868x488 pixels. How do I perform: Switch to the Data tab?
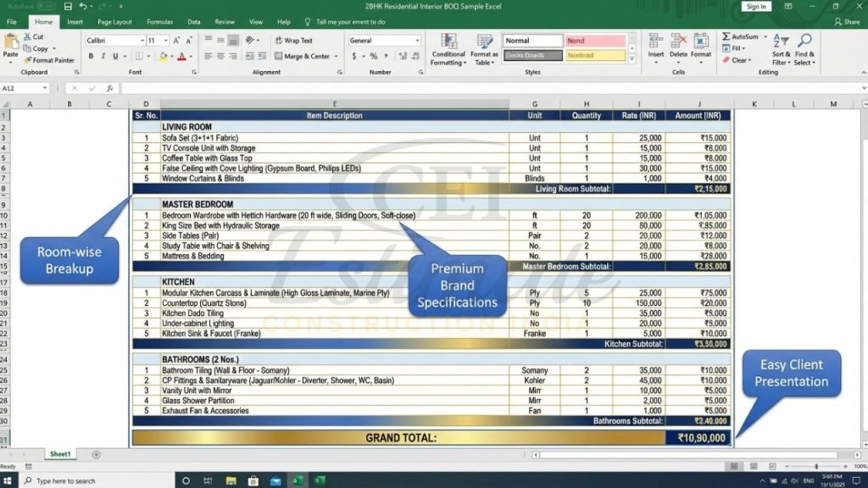pyautogui.click(x=194, y=22)
